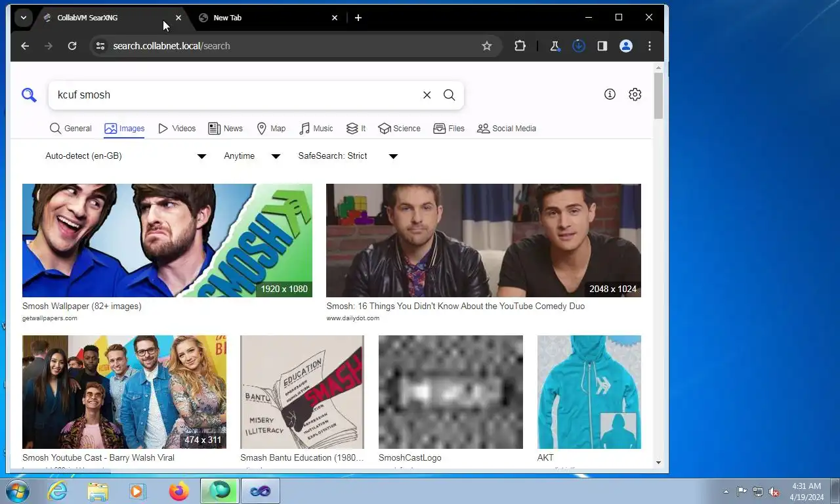
Task: Open the AKT blue hoodie thumbnail
Action: [x=589, y=392]
